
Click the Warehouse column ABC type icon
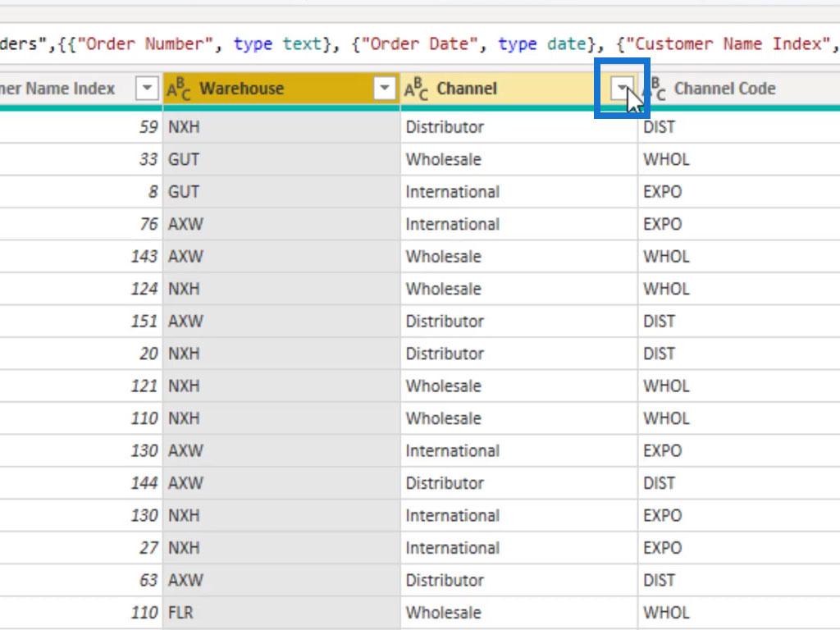[x=178, y=89]
